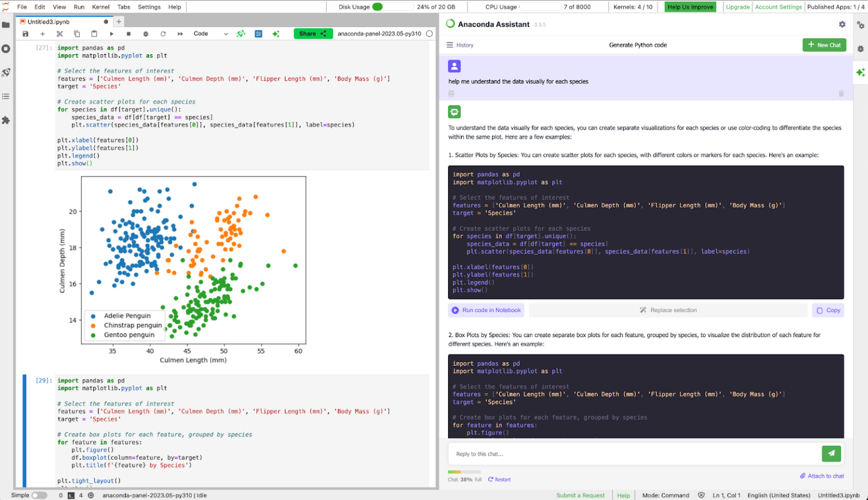
Task: Run the selected cell with the play icon
Action: (111, 33)
